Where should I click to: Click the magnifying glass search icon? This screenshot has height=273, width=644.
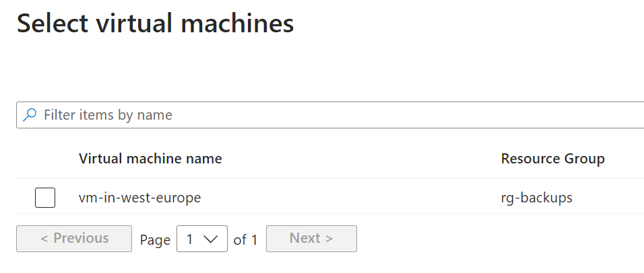pos(30,115)
